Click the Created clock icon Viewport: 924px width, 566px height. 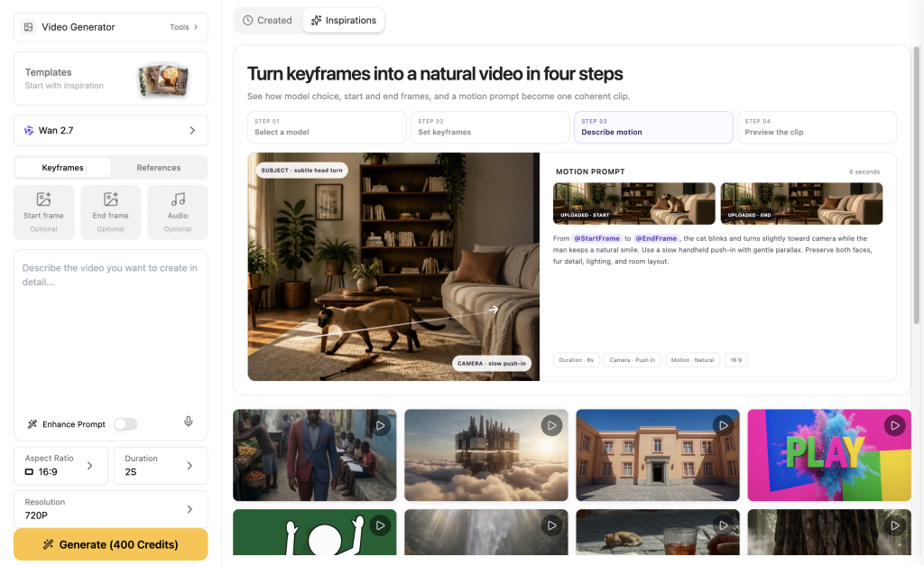pyautogui.click(x=248, y=20)
